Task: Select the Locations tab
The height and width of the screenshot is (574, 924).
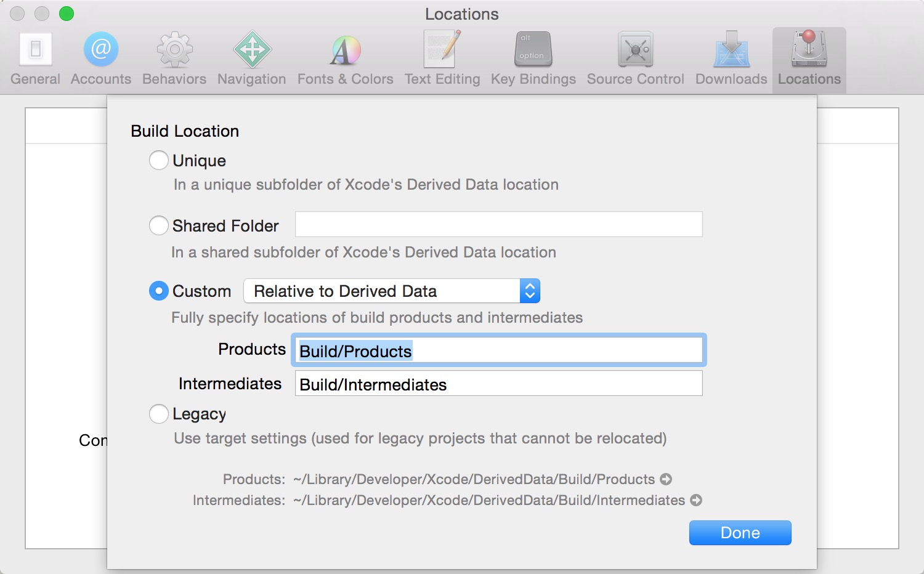Action: [809, 60]
